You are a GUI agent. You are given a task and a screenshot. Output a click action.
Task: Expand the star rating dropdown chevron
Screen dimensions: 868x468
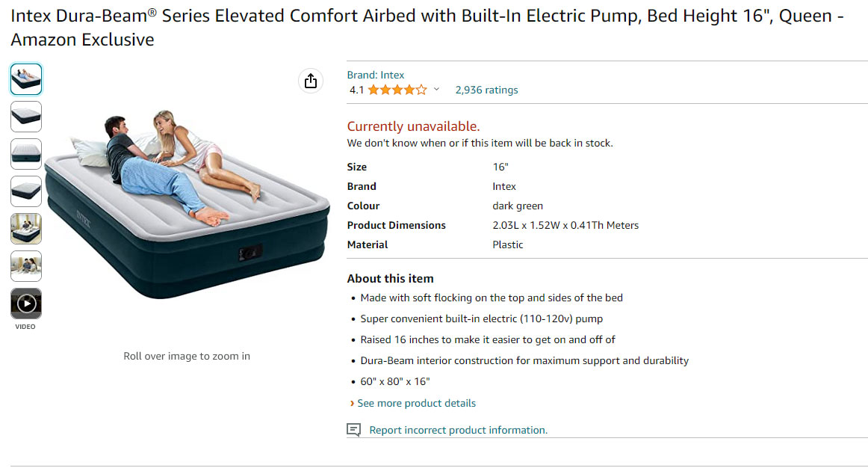pos(436,89)
